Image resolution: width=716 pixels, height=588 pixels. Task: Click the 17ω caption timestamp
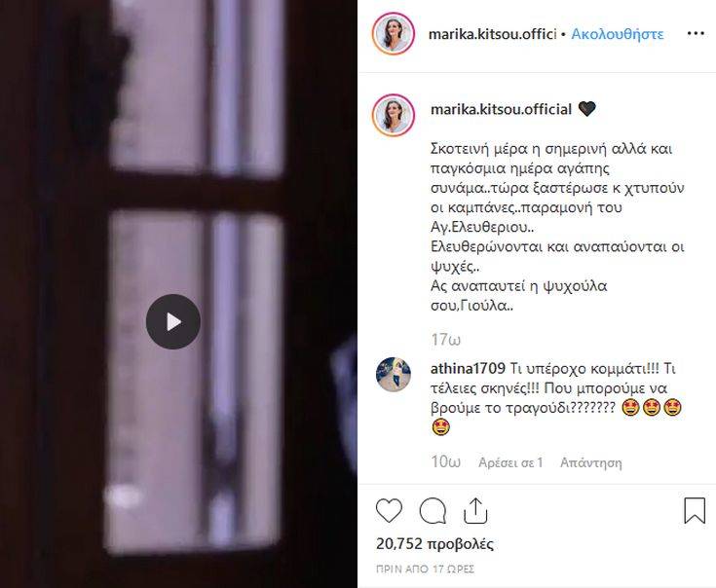(x=446, y=340)
